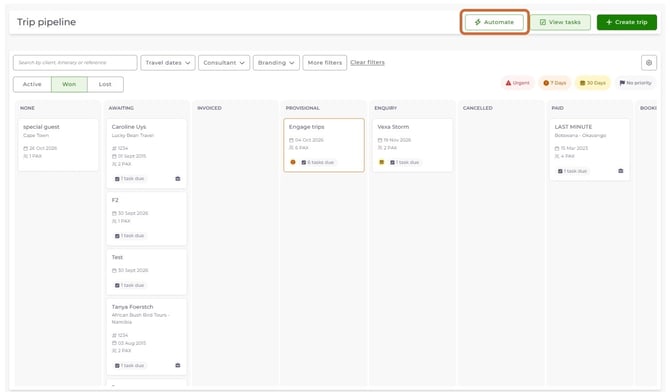Click yellow 30-day priority marker on Vexa Storm
This screenshot has width=670, height=392.
coord(382,162)
